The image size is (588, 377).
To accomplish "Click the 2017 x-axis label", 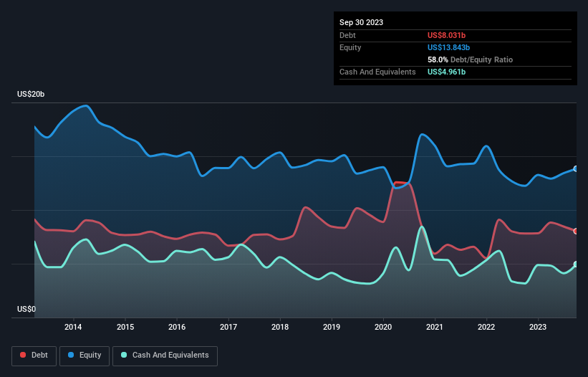I will [x=228, y=327].
